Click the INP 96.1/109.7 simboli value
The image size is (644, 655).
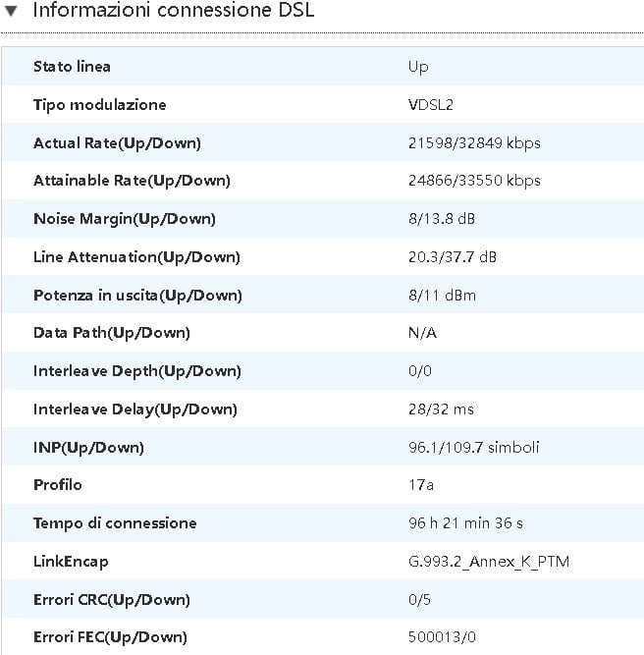[473, 448]
